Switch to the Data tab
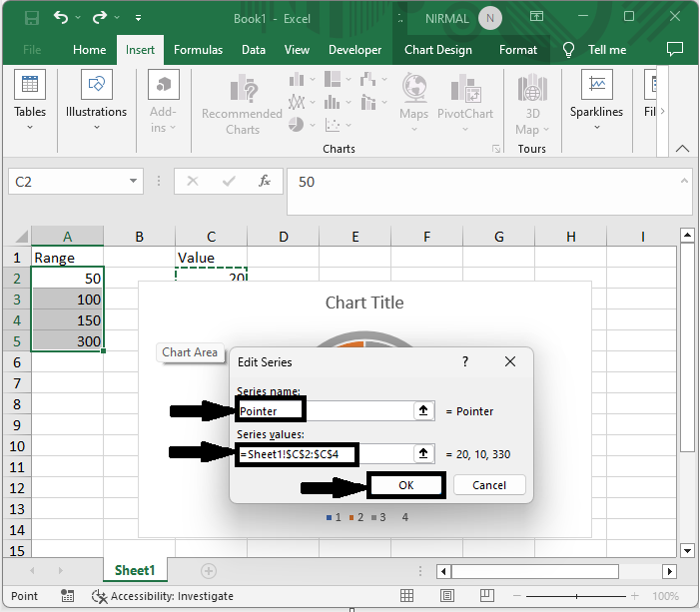This screenshot has width=700, height=612. pyautogui.click(x=253, y=50)
